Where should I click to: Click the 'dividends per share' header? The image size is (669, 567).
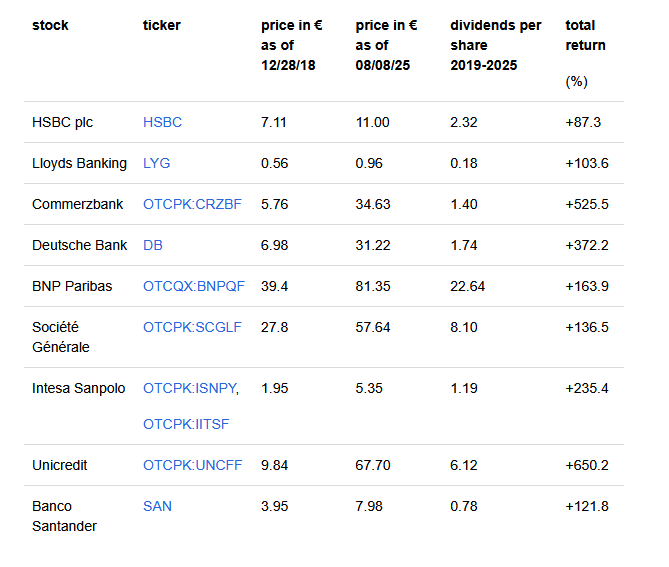[496, 45]
